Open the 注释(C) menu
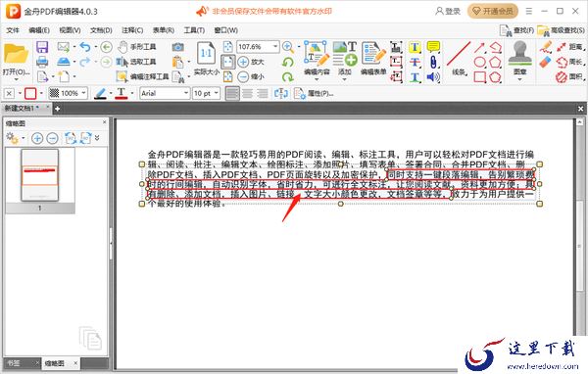 pyautogui.click(x=132, y=30)
